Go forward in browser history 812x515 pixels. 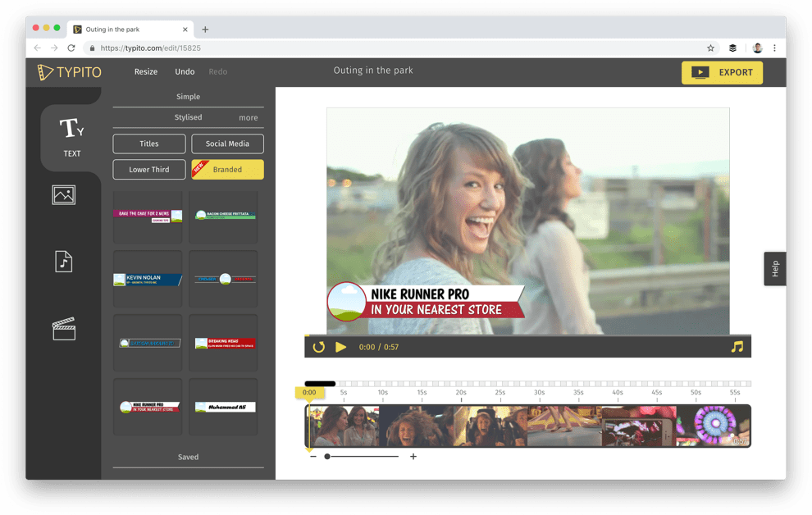click(54, 48)
